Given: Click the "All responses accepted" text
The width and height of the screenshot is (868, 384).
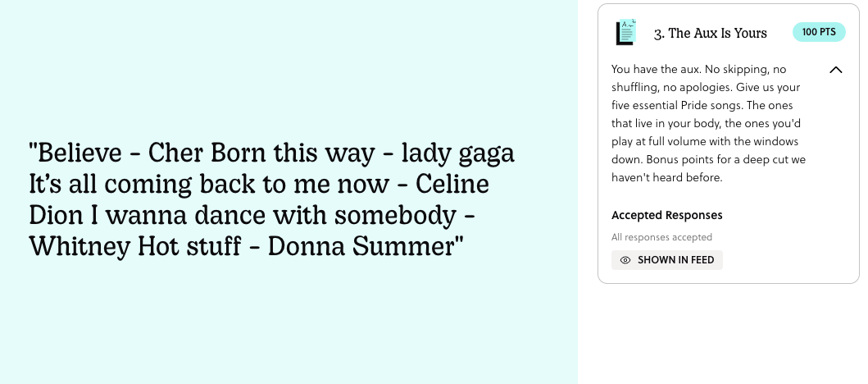Looking at the screenshot, I should tap(661, 237).
